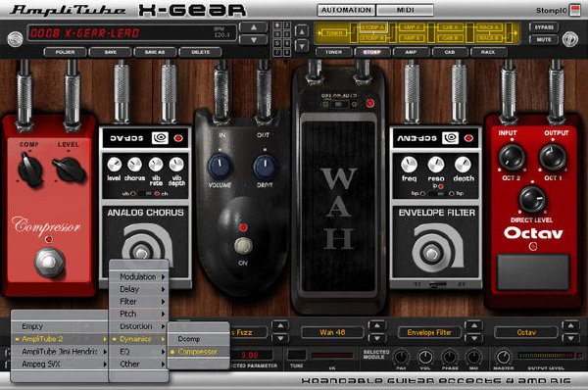This screenshot has width=588, height=390.
Task: Click the black pedal's Volume knob
Action: pos(220,167)
